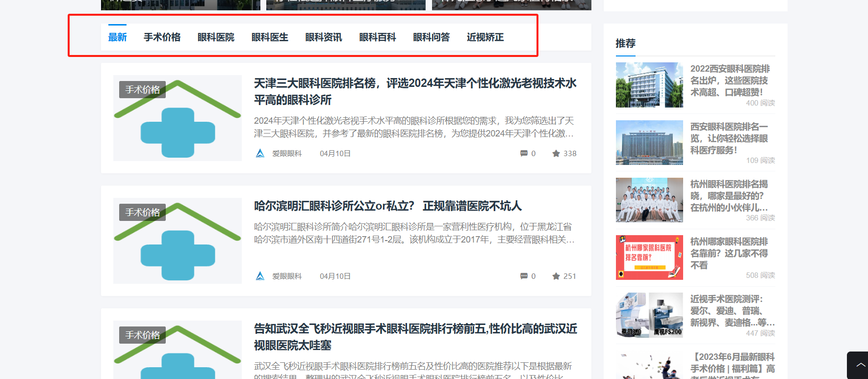This screenshot has height=379, width=868.
Task: Click the thumbnail of the 哈尔滨明汇 article
Action: (178, 241)
